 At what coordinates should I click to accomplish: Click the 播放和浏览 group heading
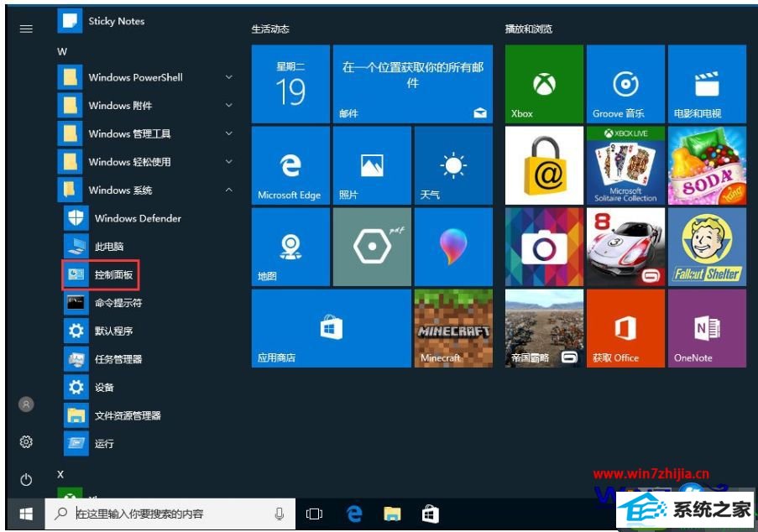click(x=528, y=29)
